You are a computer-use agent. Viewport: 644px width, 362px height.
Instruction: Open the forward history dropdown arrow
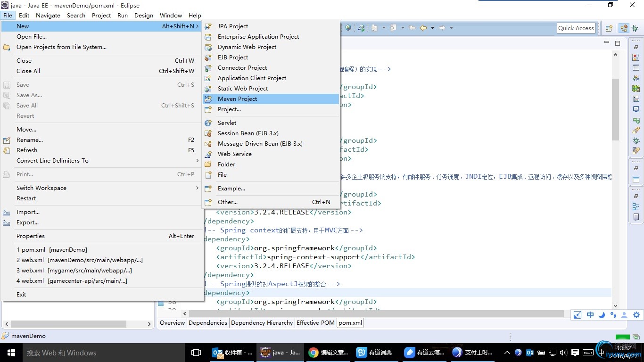(451, 28)
